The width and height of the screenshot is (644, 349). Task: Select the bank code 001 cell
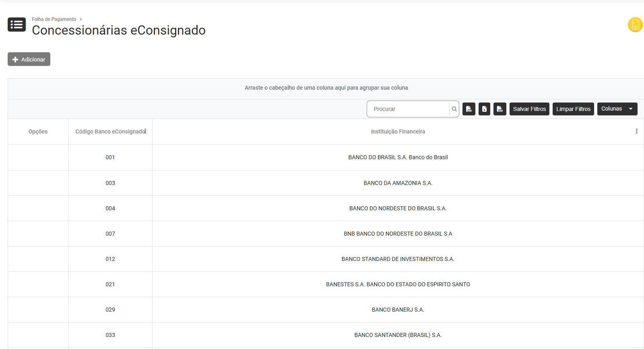click(110, 157)
